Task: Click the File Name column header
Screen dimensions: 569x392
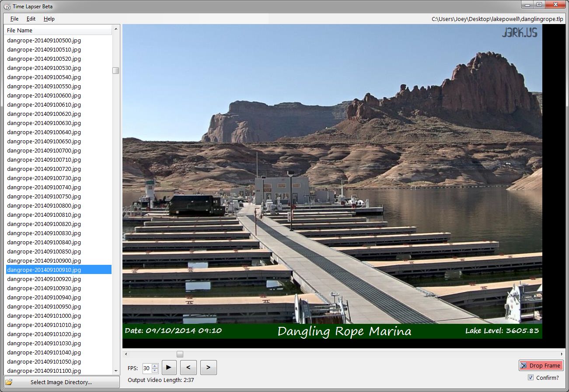Action: [58, 30]
